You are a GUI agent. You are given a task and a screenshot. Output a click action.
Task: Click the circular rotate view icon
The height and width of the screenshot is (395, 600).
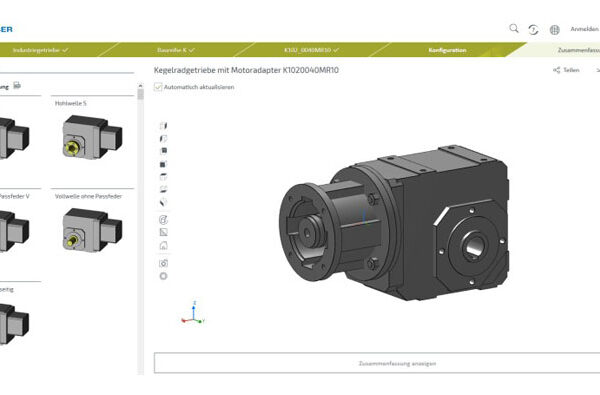pos(163,220)
